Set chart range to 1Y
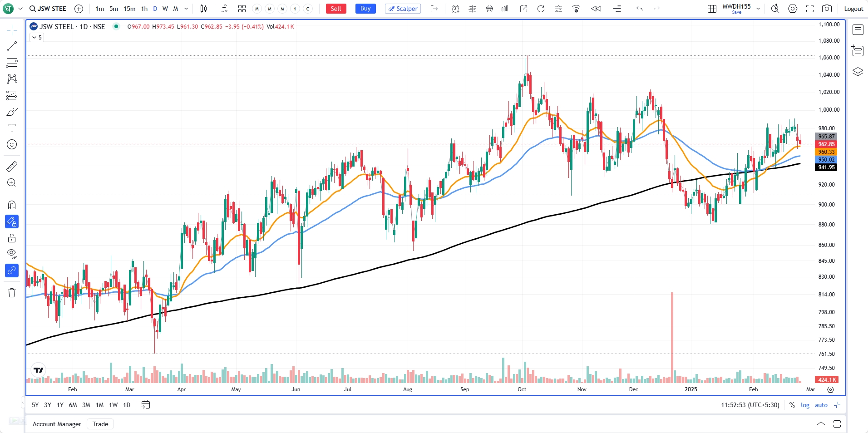Image resolution: width=868 pixels, height=433 pixels. 60,405
